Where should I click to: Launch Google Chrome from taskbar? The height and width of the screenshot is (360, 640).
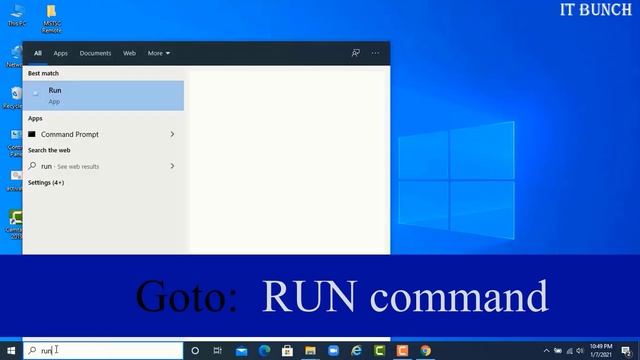[426, 351]
